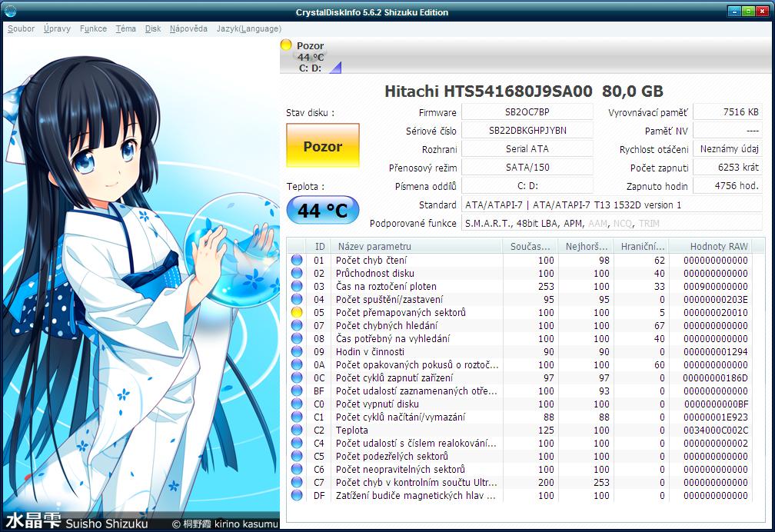The width and height of the screenshot is (775, 532).
Task: Open the Úpravy menu
Action: click(58, 28)
